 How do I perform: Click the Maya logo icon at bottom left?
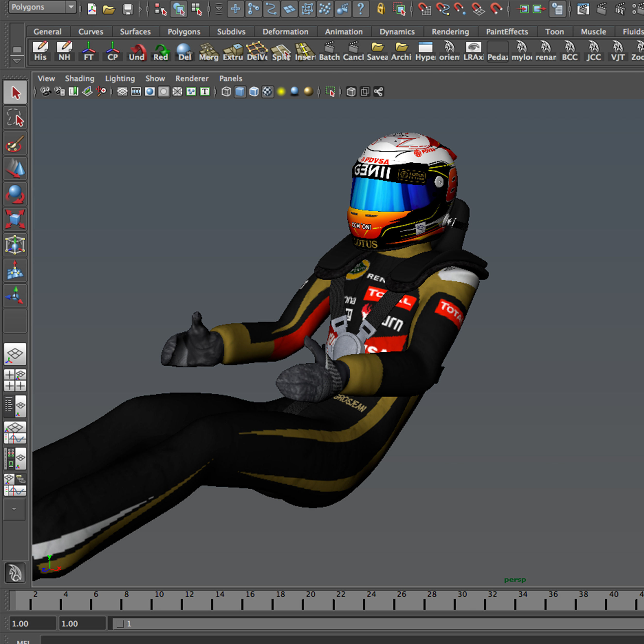(15, 573)
